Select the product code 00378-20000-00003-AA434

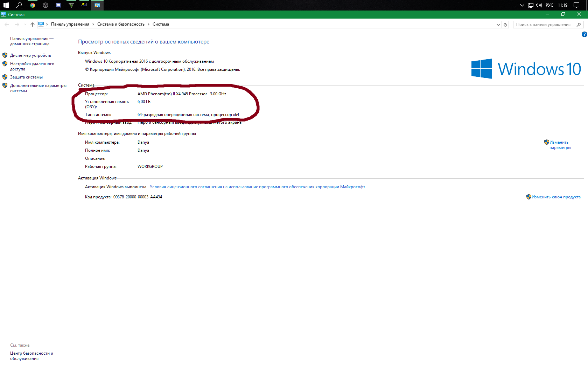click(138, 197)
